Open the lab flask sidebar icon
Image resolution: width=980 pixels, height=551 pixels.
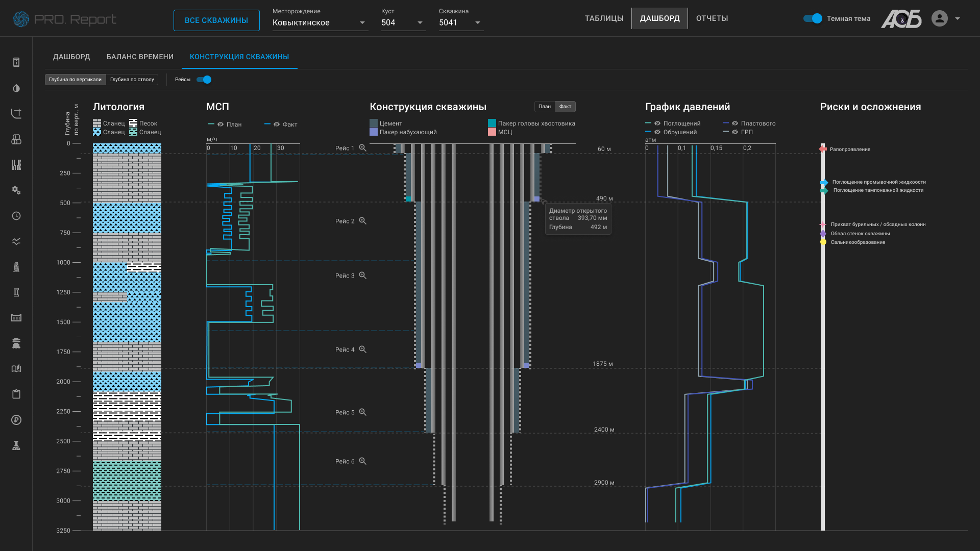[x=16, y=445]
